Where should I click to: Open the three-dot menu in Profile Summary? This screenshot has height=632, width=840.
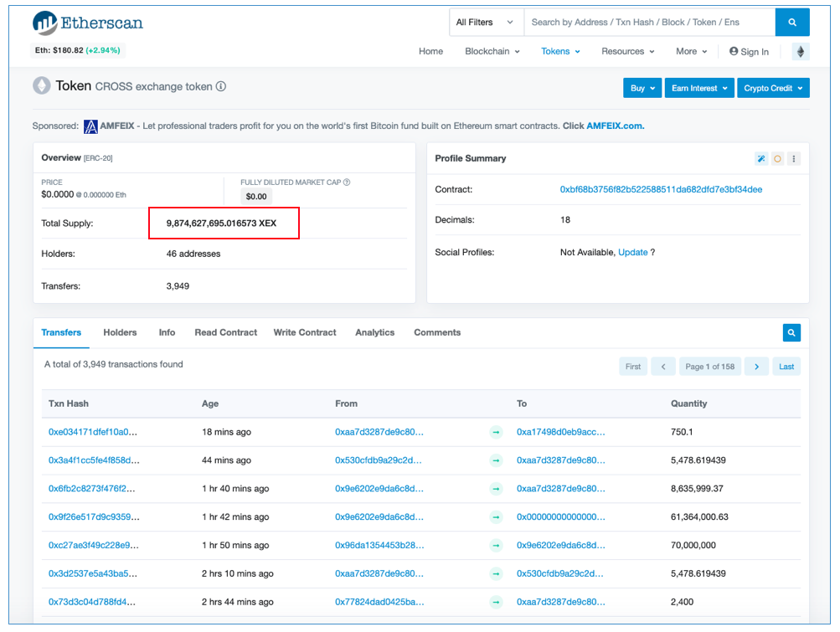click(x=793, y=159)
